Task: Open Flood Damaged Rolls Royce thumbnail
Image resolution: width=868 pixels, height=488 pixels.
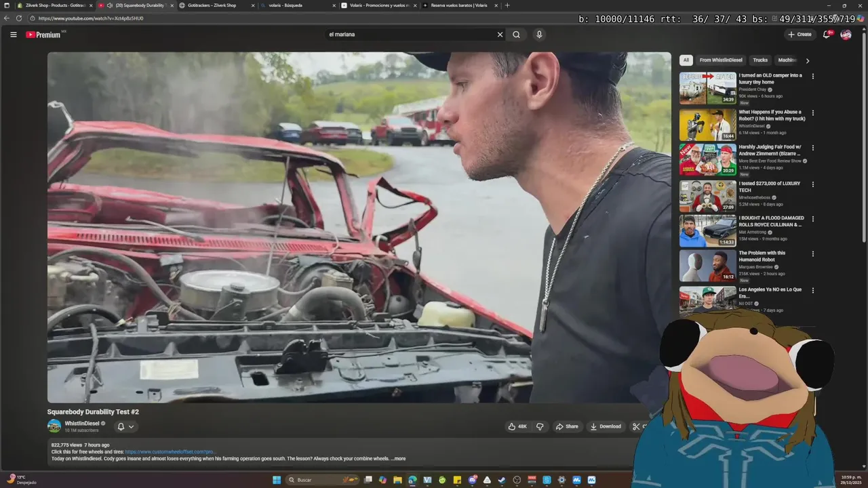Action: (x=707, y=230)
